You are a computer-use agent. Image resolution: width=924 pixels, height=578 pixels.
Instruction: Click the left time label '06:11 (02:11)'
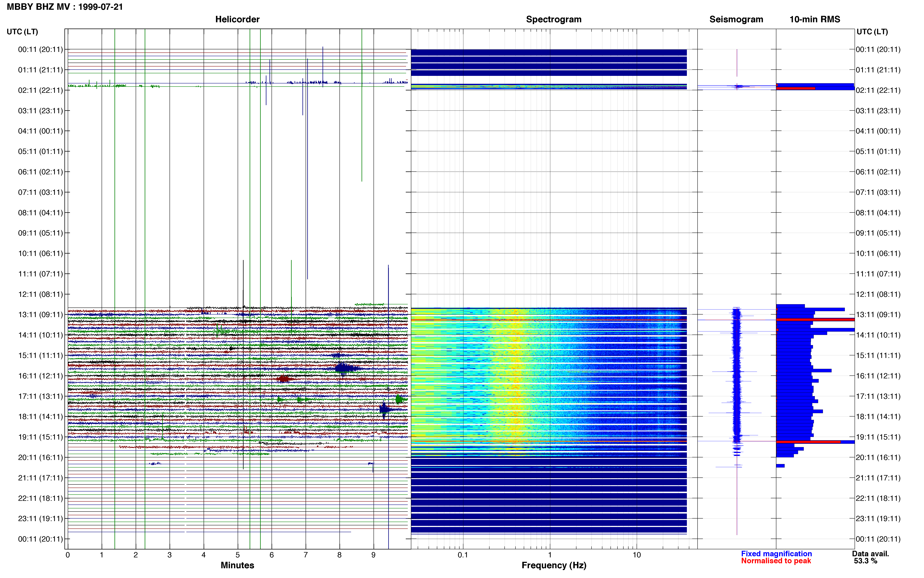pyautogui.click(x=41, y=172)
